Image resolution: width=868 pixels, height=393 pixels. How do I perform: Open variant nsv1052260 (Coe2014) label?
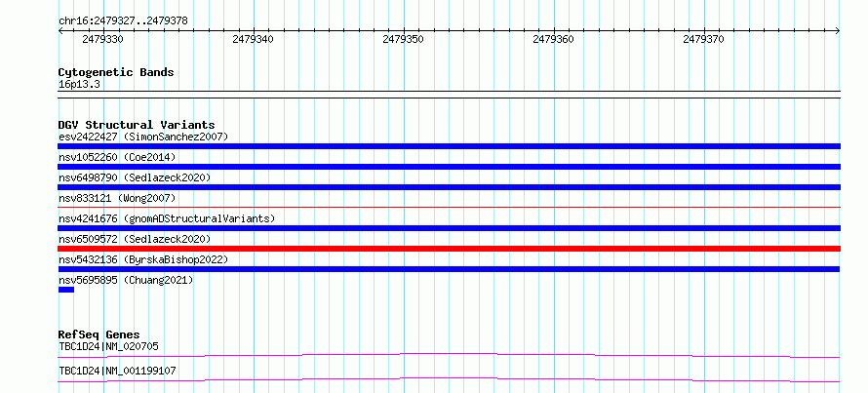point(117,157)
